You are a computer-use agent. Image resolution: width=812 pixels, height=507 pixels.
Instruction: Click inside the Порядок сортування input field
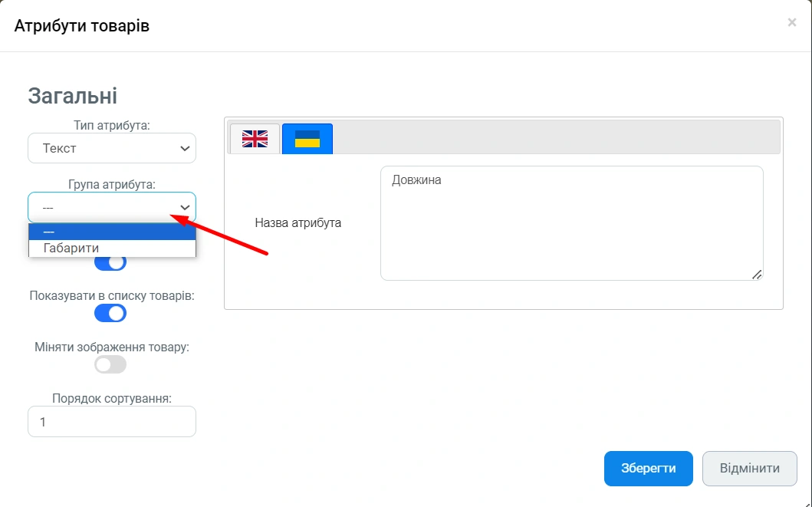click(x=111, y=422)
